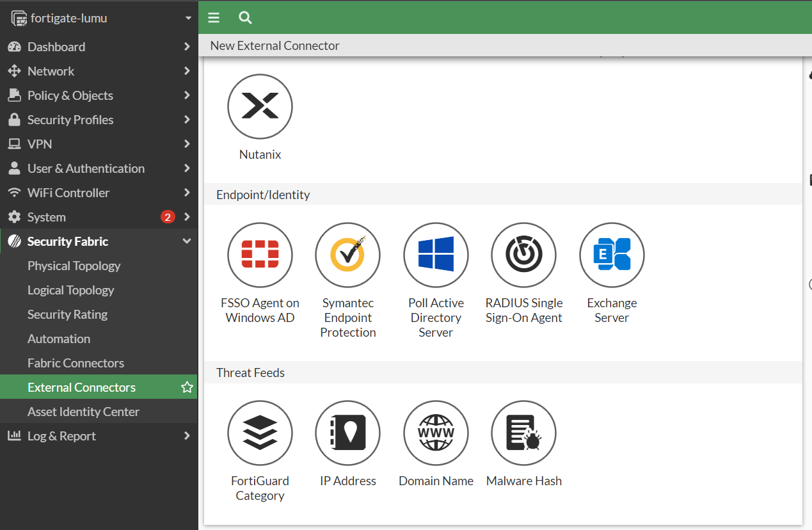Screen dimensions: 812x530
Task: Pick the Poll Active Directory Server icon
Action: (436, 255)
